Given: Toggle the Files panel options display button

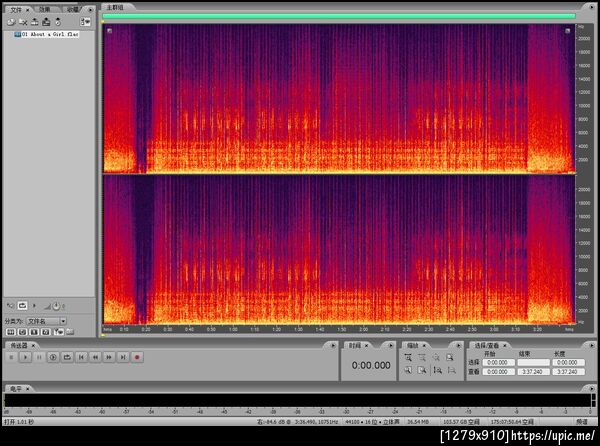Looking at the screenshot, I should pyautogui.click(x=85, y=22).
